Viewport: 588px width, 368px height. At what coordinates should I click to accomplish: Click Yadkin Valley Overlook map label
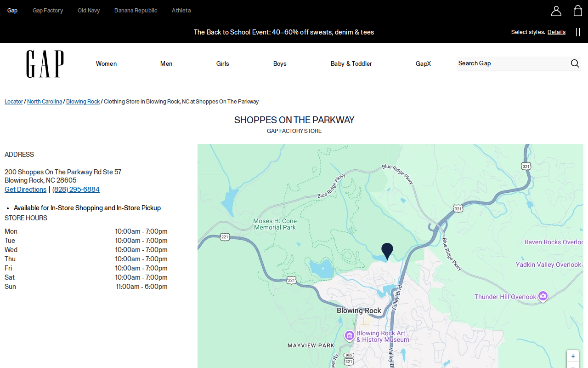tap(548, 264)
